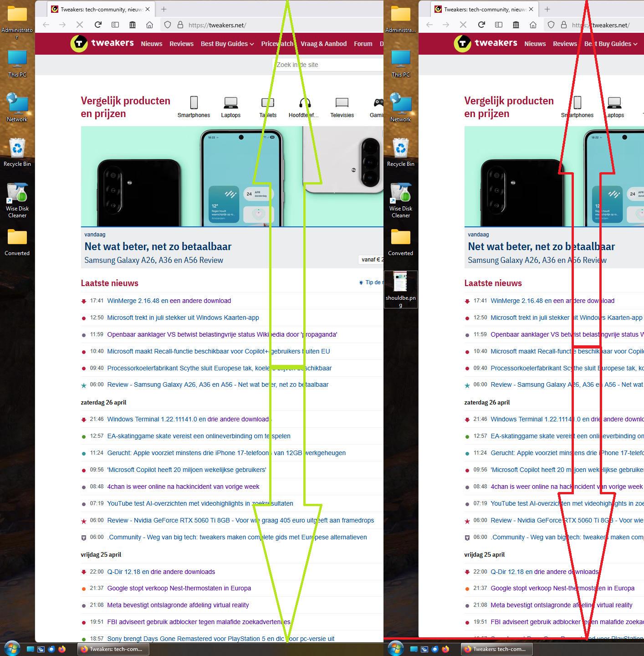Click Tweakers taskbar button in left taskbar
This screenshot has height=656, width=644.
click(x=113, y=649)
